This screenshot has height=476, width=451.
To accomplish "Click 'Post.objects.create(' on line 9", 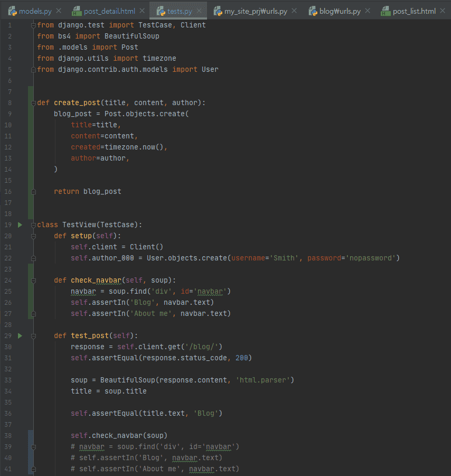I will click(x=147, y=114).
